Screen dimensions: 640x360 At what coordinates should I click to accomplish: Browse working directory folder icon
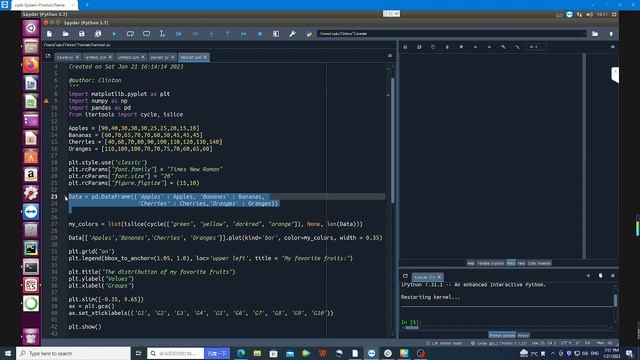pos(595,34)
